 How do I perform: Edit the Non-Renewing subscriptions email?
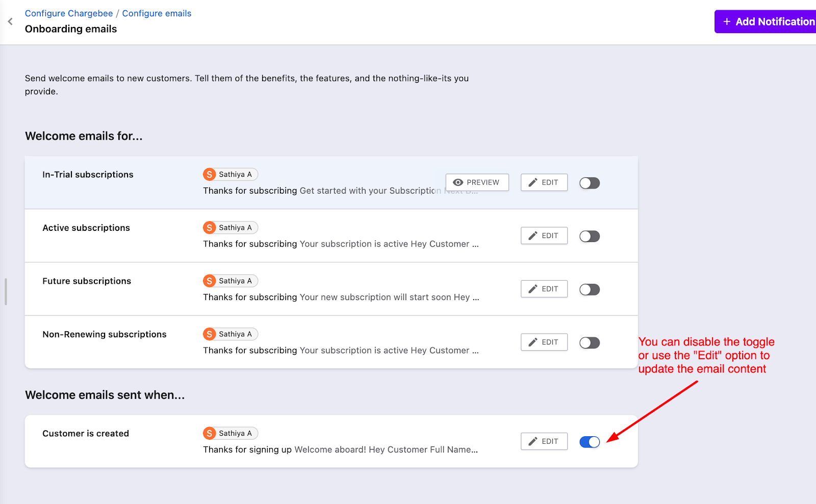(544, 342)
